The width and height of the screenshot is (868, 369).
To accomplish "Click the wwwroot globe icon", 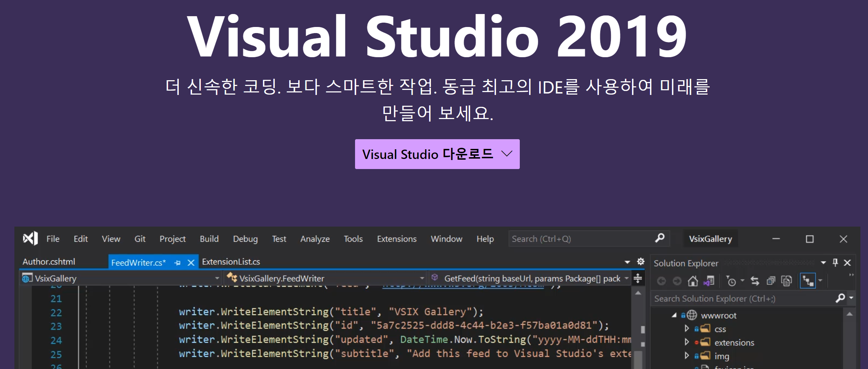I will tap(692, 315).
